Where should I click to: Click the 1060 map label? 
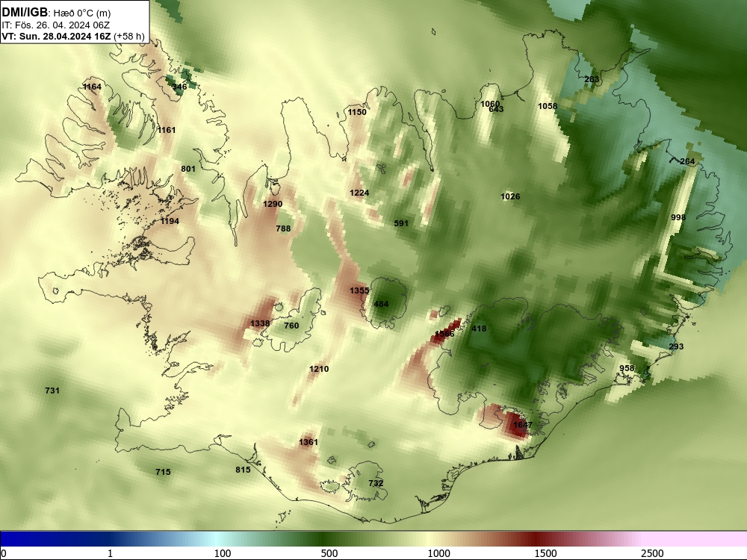tap(490, 104)
